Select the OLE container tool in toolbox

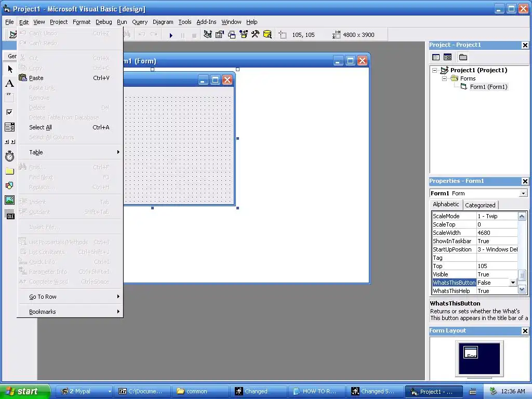click(x=10, y=215)
